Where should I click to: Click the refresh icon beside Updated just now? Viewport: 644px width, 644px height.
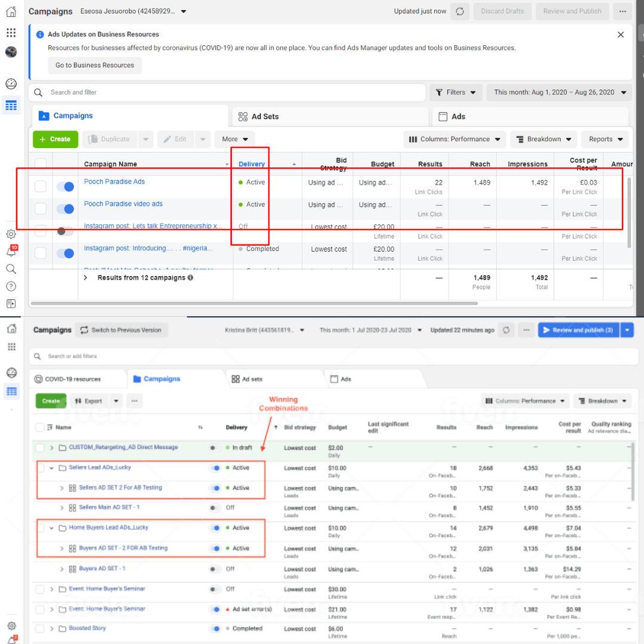pyautogui.click(x=459, y=11)
